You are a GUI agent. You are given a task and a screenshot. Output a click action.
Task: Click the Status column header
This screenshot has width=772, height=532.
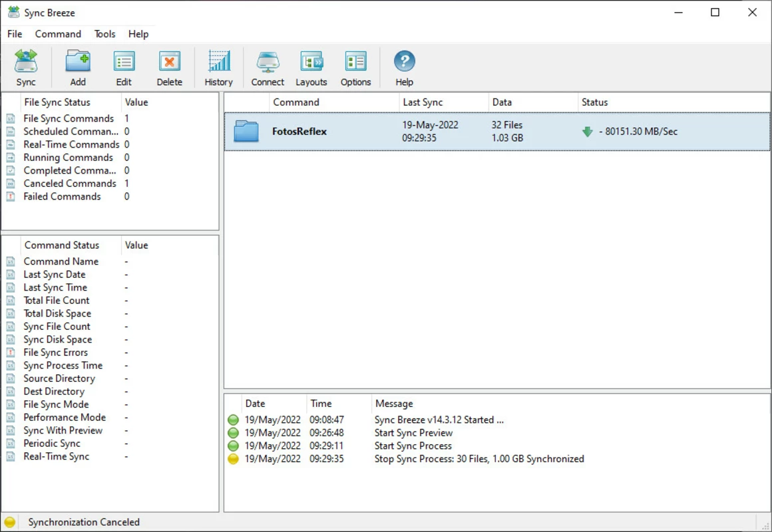[x=674, y=102]
